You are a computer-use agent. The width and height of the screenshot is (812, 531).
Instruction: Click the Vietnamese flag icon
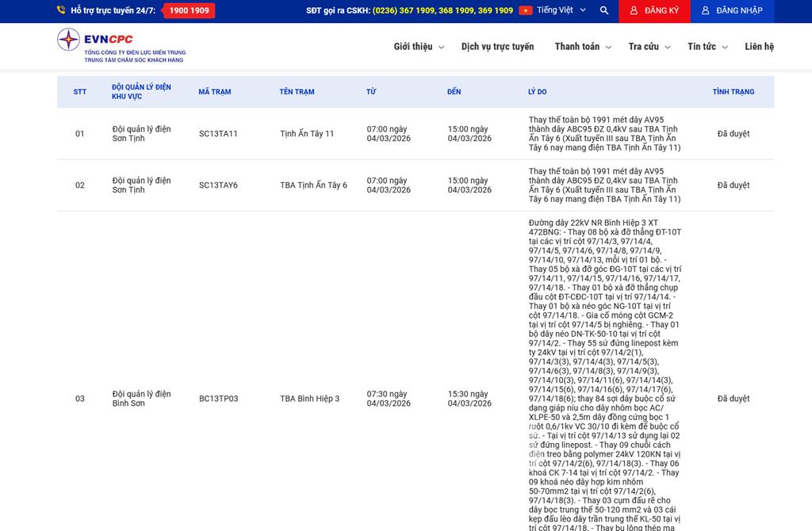click(x=525, y=10)
